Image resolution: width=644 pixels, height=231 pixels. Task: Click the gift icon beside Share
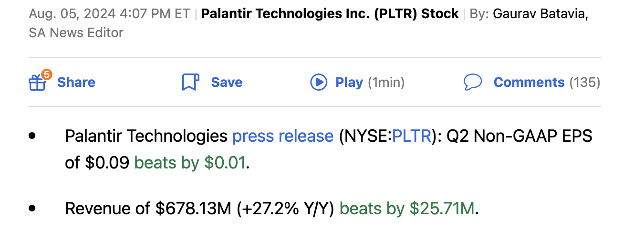point(37,84)
